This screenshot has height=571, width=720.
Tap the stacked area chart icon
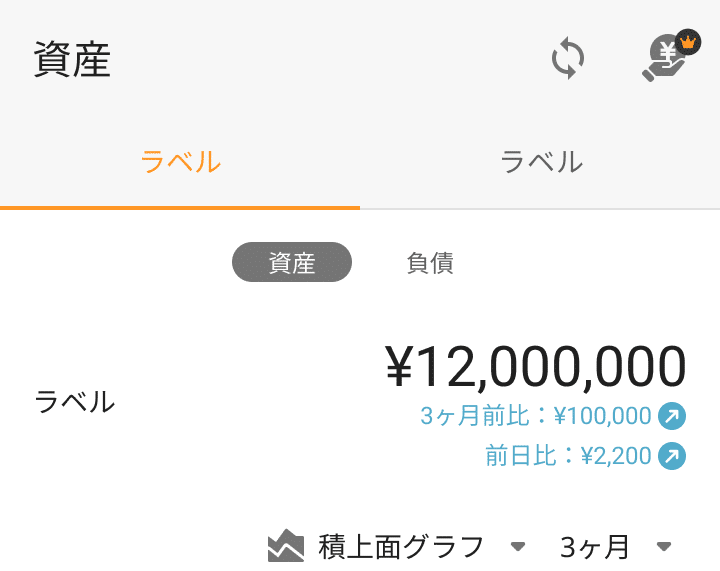286,546
